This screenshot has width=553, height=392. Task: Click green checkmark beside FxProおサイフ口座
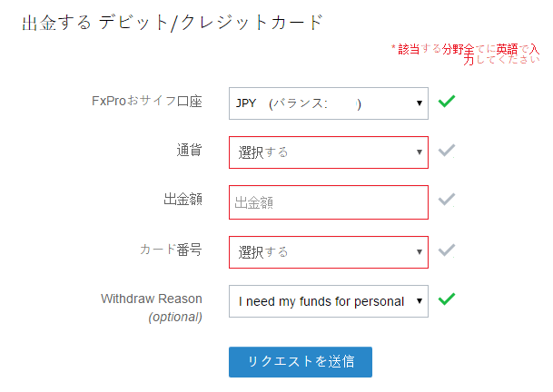(447, 102)
